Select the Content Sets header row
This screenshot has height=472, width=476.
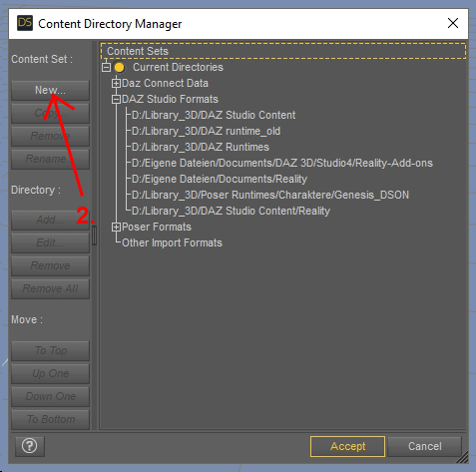283,51
